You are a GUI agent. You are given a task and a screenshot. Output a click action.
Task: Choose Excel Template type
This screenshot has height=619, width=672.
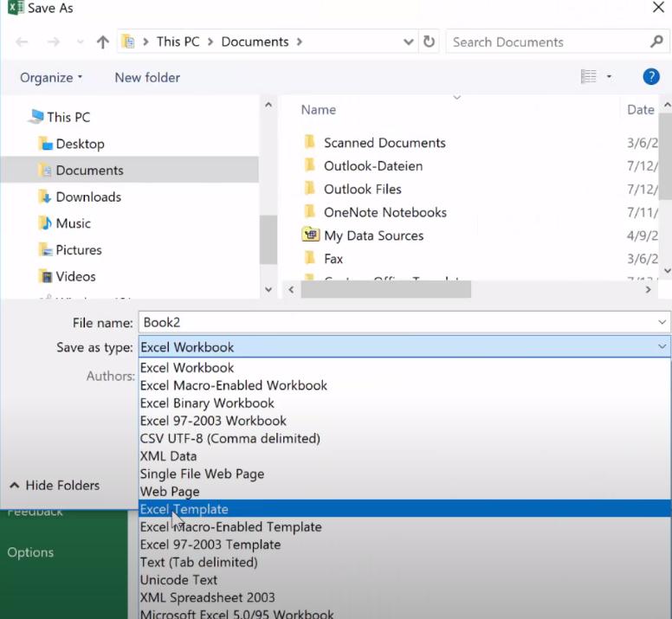[x=404, y=509]
